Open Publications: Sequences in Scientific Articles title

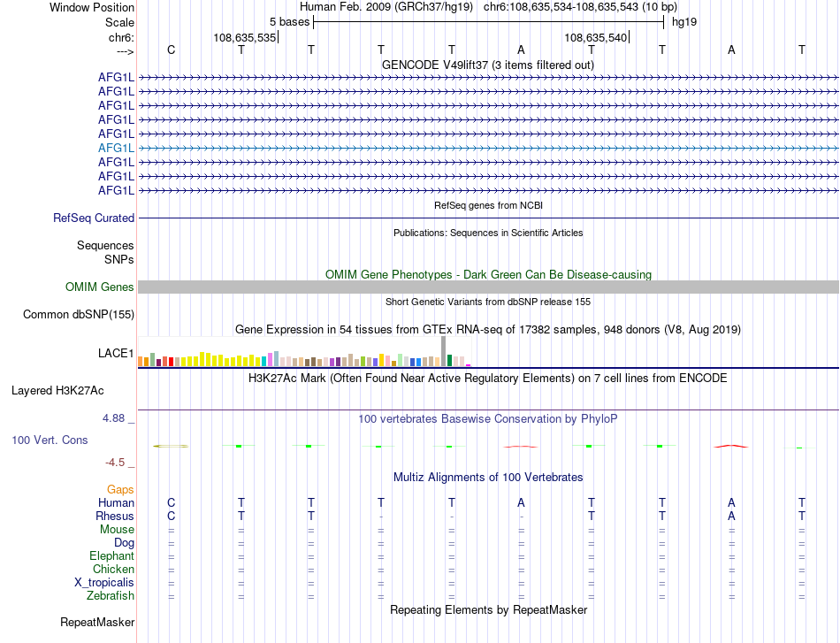(488, 233)
